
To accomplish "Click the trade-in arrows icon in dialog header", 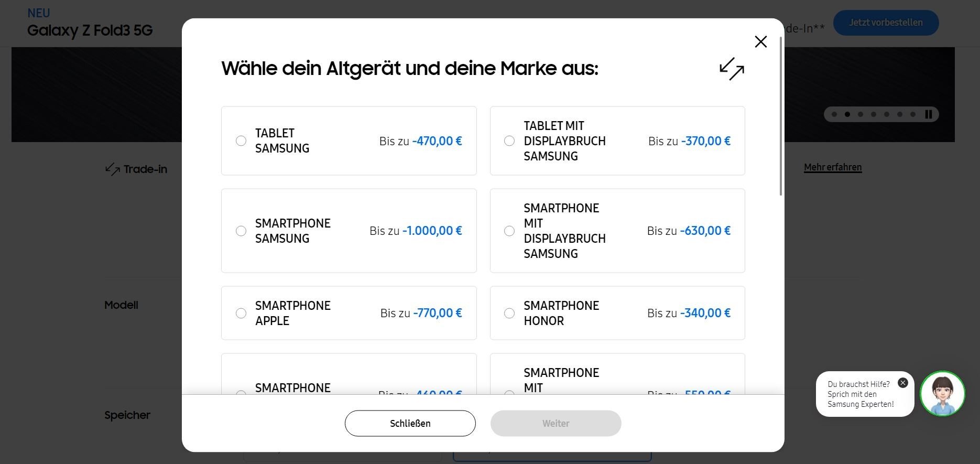I will coord(732,69).
